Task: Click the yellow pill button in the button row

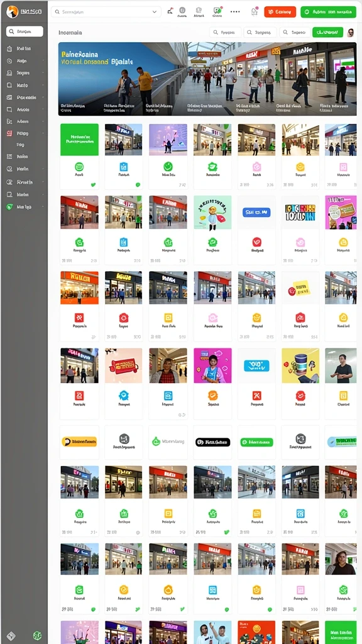Action: point(79,442)
